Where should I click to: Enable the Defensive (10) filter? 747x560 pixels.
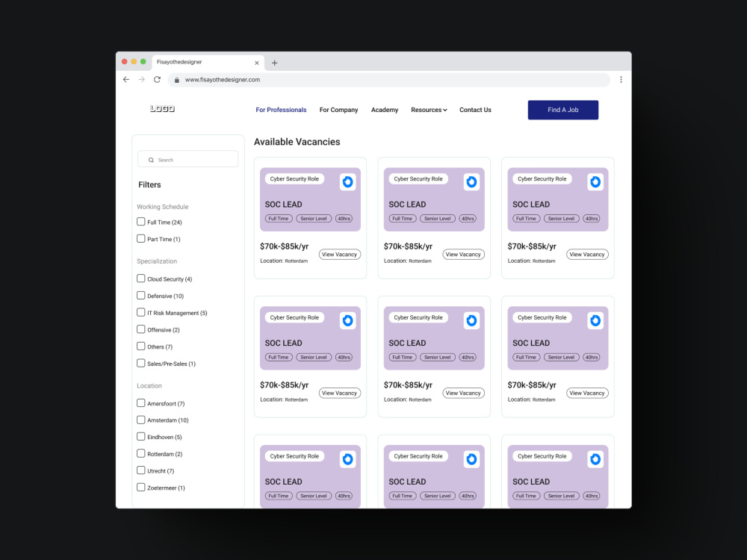pyautogui.click(x=141, y=295)
